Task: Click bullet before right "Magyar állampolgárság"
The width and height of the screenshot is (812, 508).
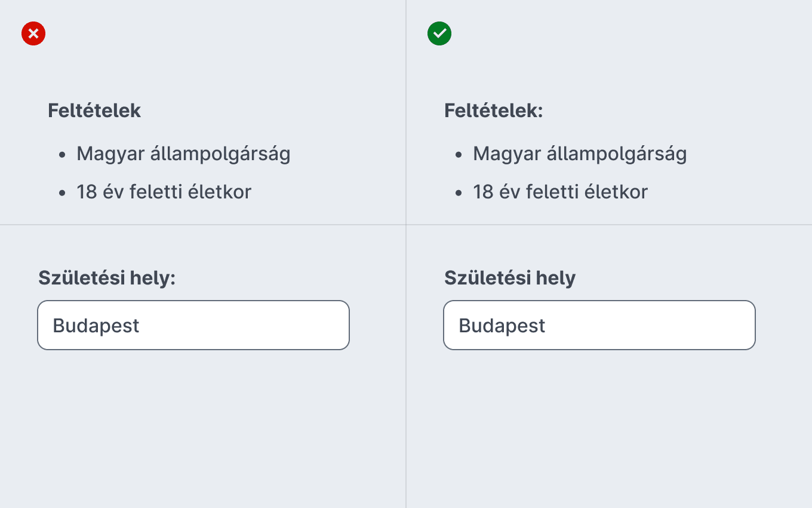Action: 459,155
